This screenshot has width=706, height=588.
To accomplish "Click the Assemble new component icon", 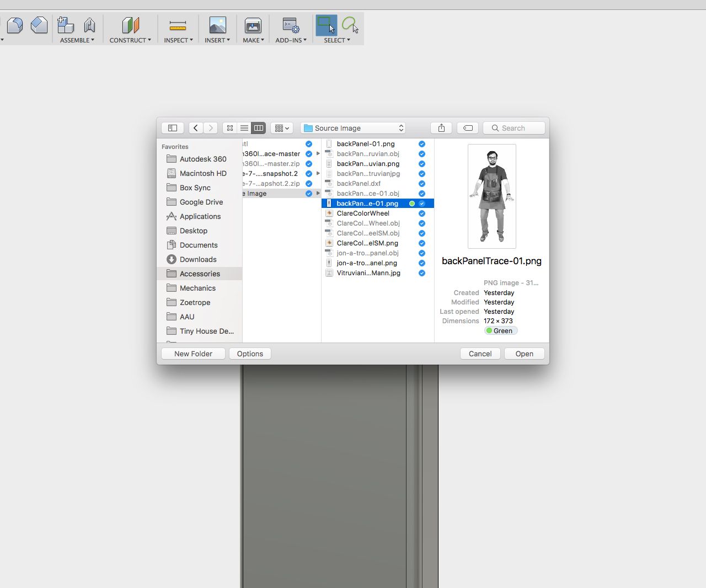I will tap(66, 25).
